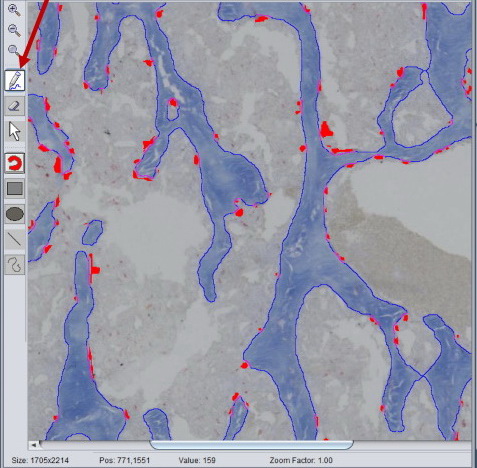Select the zoom out magnifier tool

click(x=14, y=30)
